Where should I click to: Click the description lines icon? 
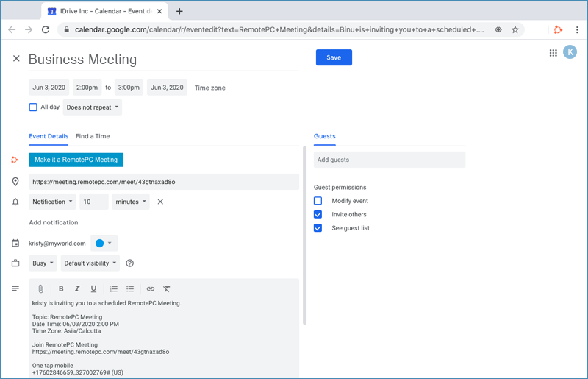(15, 288)
